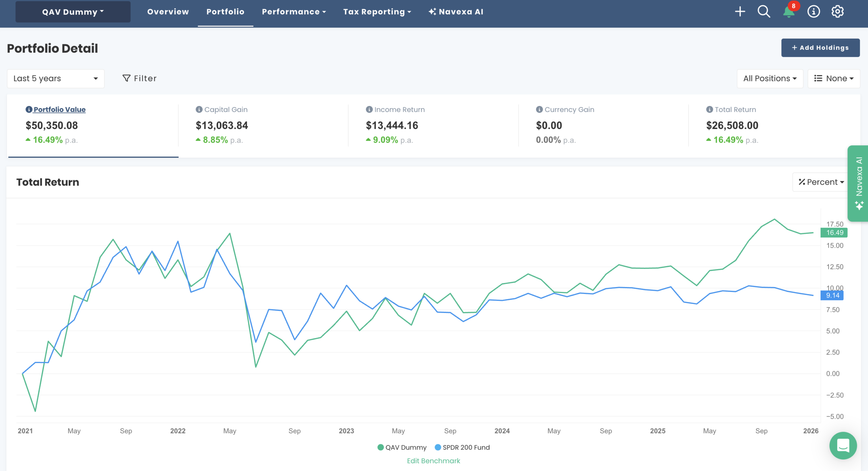Open the Last 5 years date range dropdown
The image size is (868, 471).
click(56, 78)
